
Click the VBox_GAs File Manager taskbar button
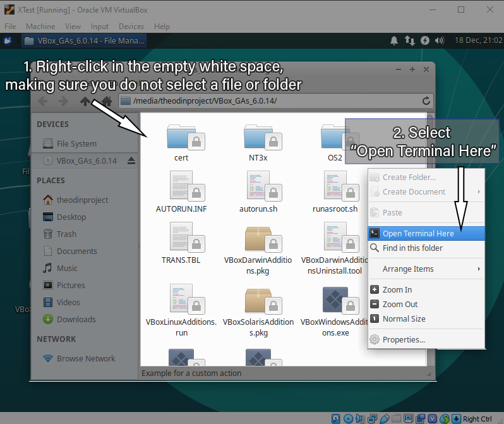point(84,41)
